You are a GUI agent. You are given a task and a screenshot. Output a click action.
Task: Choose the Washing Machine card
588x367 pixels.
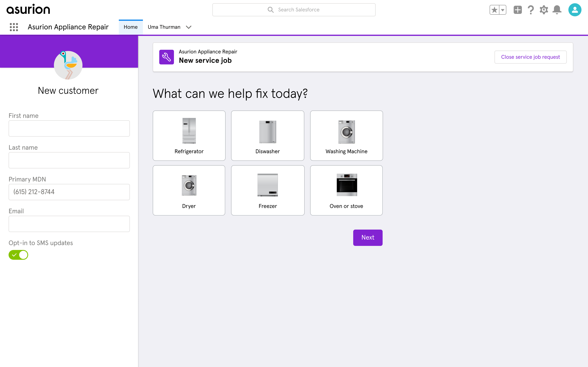346,135
